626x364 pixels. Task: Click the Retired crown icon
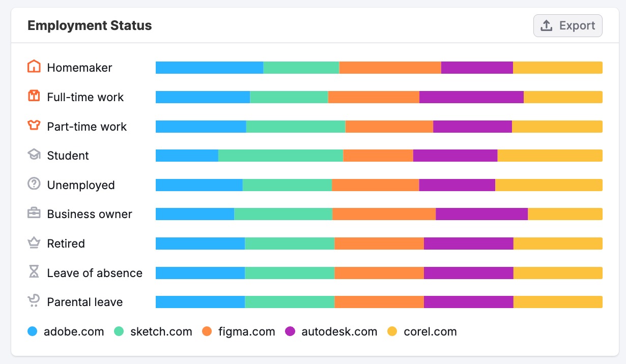pos(34,243)
